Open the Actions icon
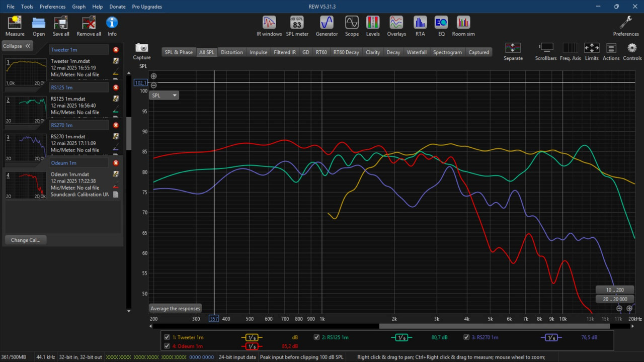 click(611, 48)
